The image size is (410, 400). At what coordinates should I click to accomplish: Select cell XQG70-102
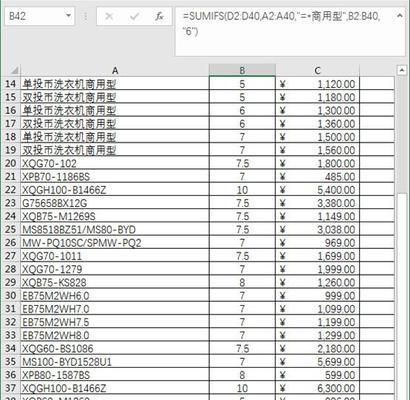[115, 163]
